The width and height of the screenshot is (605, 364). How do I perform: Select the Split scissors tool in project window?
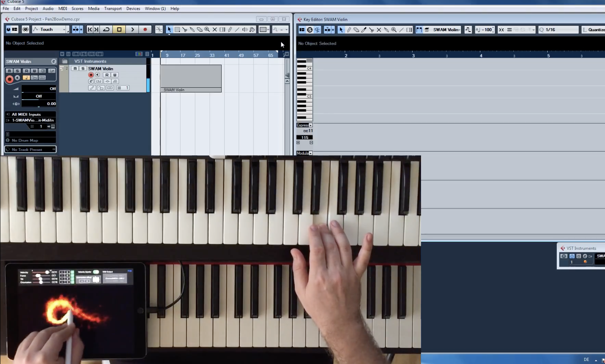pyautogui.click(x=185, y=29)
